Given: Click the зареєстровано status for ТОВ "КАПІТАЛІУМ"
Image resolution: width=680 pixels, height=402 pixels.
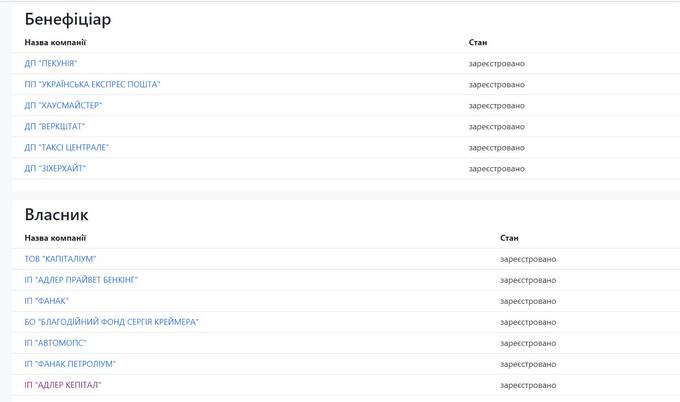Looking at the screenshot, I should (528, 259).
